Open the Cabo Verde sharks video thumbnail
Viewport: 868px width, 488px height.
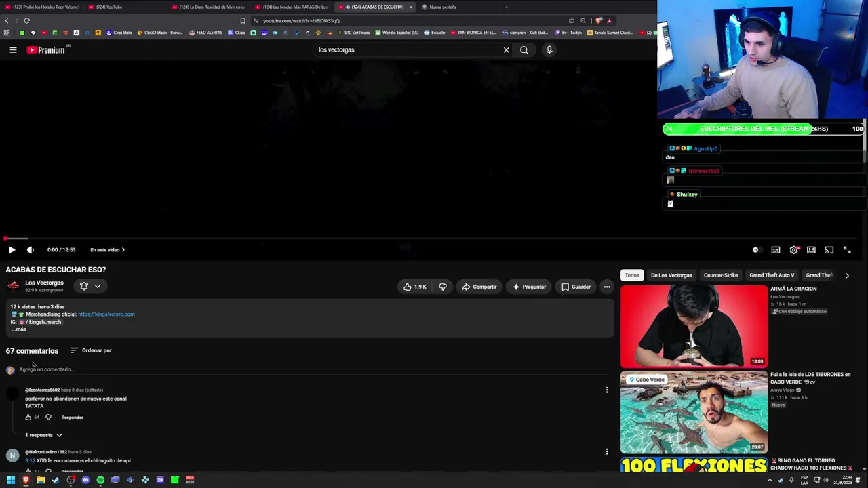(x=694, y=412)
